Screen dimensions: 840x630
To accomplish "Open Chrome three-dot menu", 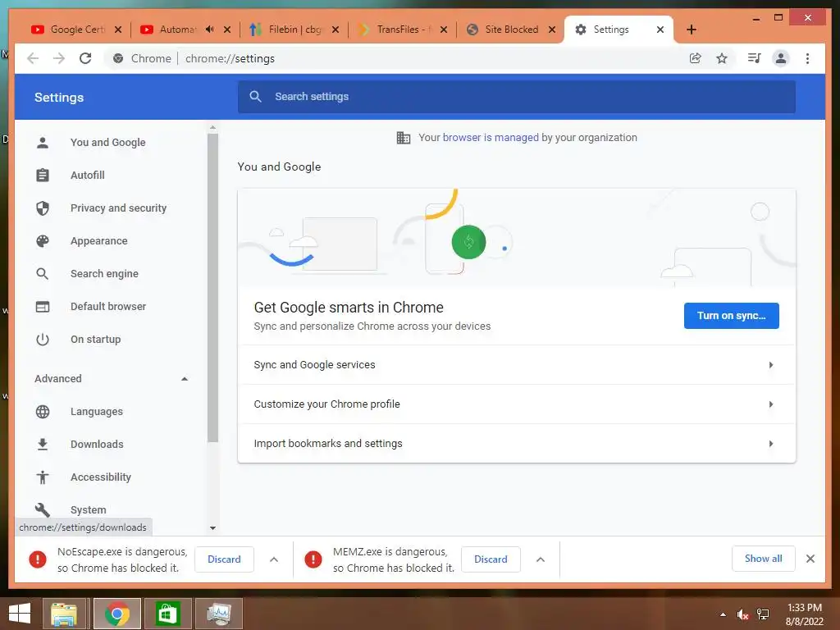I will pos(807,58).
